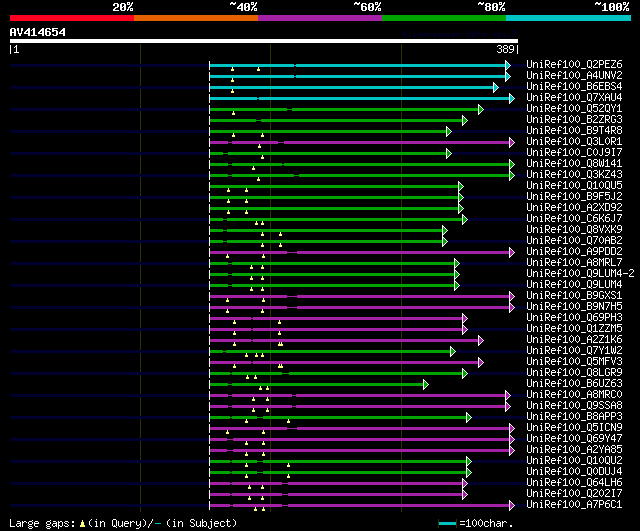Click the green alignment bar of UniRef100_Q8LGR9

pos(337,373)
